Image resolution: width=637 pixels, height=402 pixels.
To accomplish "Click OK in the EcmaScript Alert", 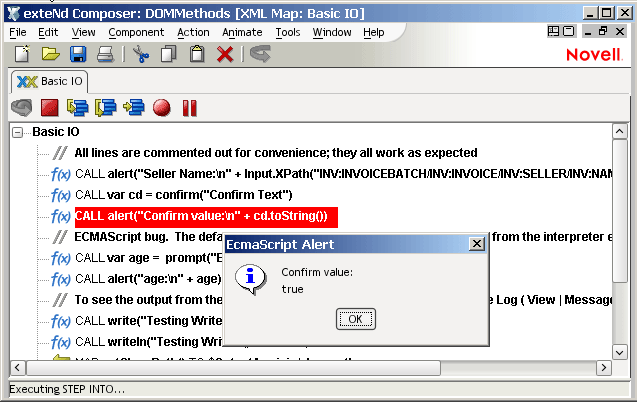I will point(355,319).
